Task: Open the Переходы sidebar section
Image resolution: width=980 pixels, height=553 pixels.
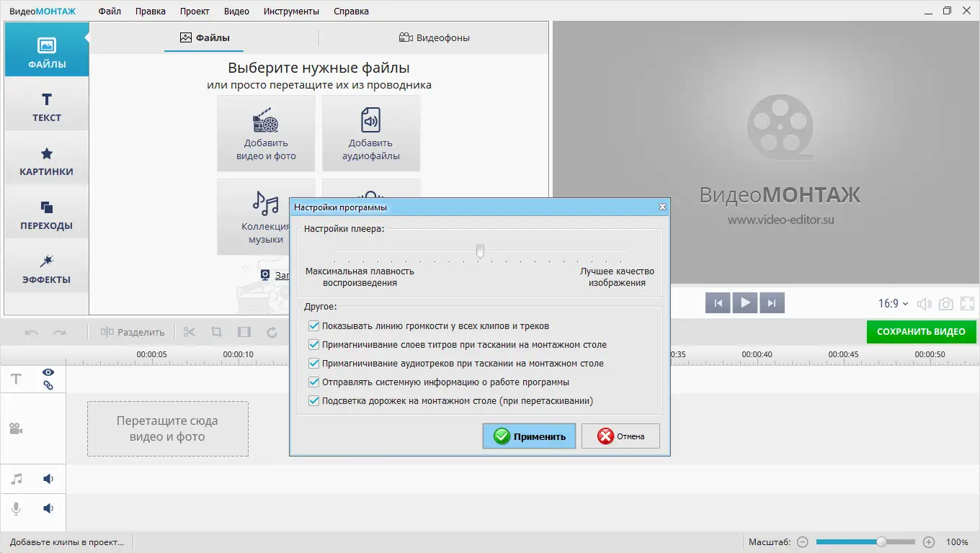Action: 47,213
